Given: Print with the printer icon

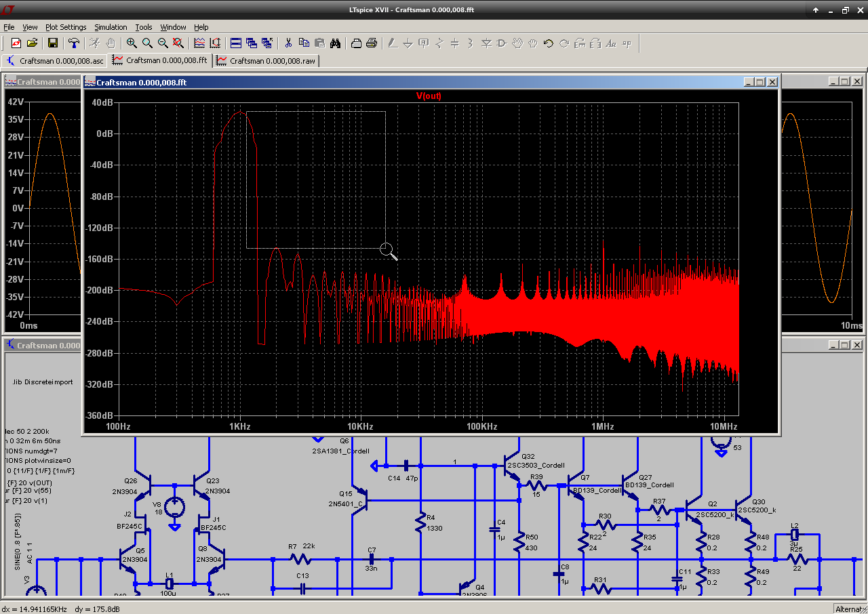Looking at the screenshot, I should (372, 43).
